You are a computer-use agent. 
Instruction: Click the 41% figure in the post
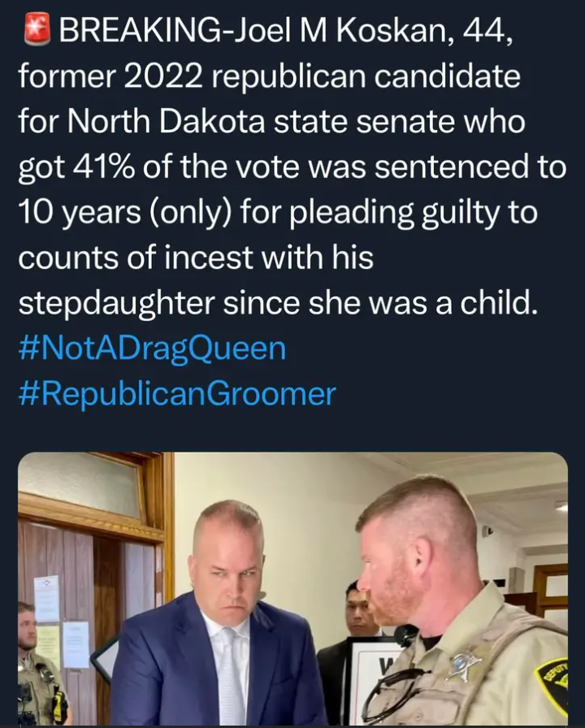coord(103,167)
